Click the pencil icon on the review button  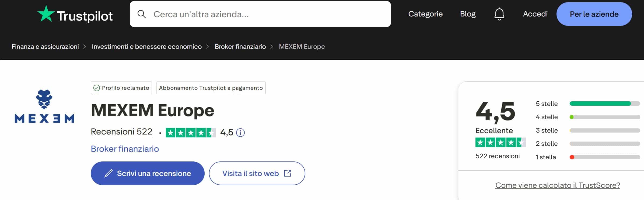click(109, 173)
